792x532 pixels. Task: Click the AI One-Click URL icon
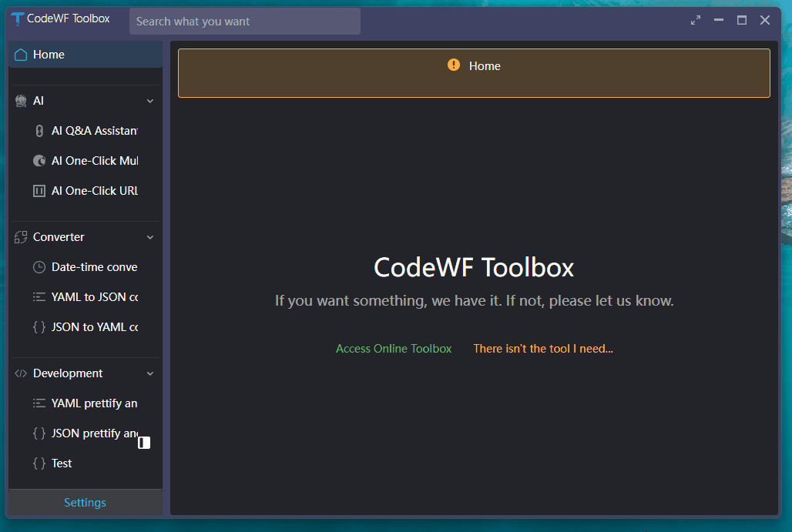[39, 191]
